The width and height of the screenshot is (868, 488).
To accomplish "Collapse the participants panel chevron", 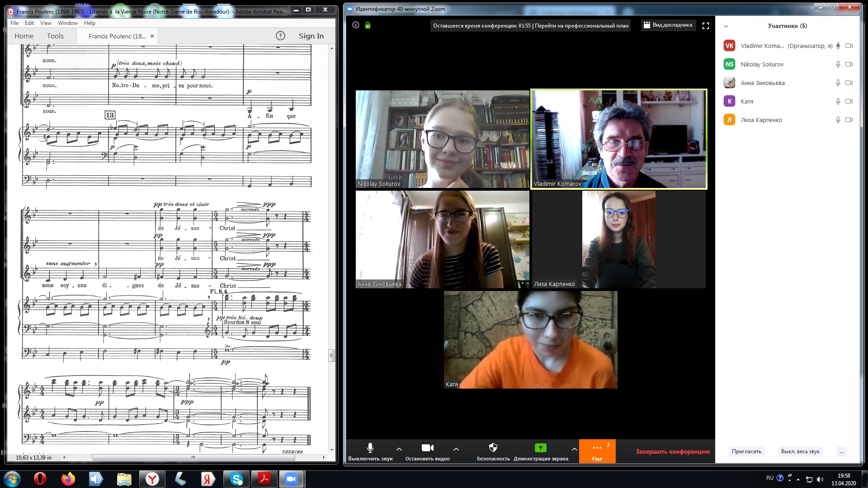I will click(726, 26).
